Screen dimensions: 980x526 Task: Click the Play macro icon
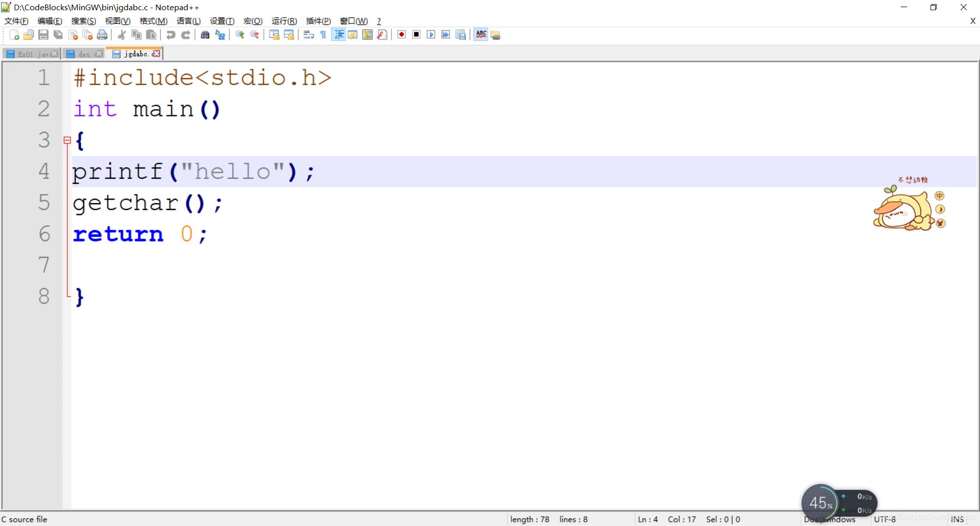click(431, 35)
